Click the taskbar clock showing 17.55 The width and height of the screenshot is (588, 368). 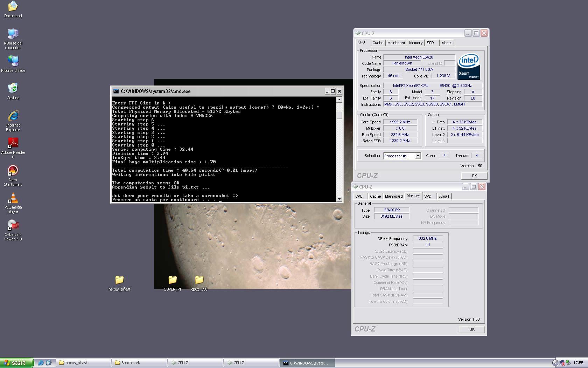(x=578, y=363)
